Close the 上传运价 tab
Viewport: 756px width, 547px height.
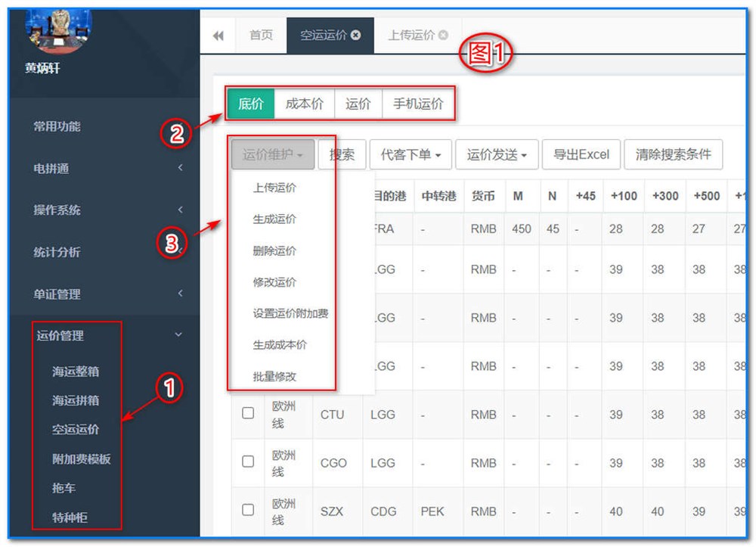point(445,33)
